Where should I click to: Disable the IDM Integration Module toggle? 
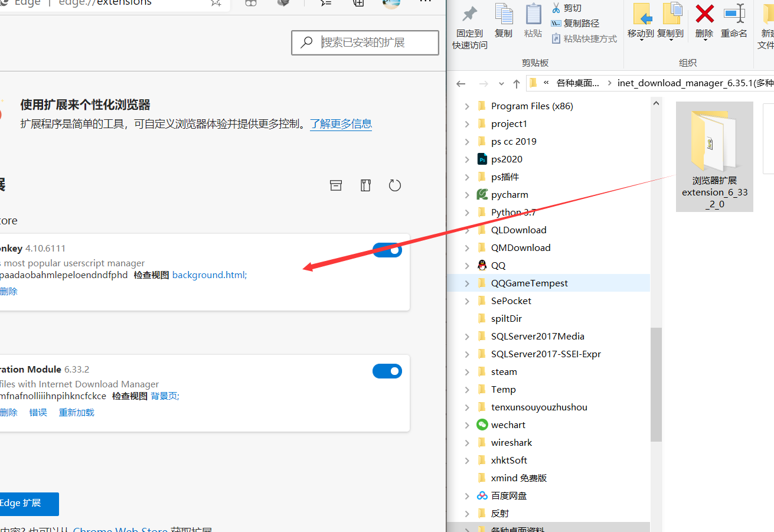coord(387,371)
